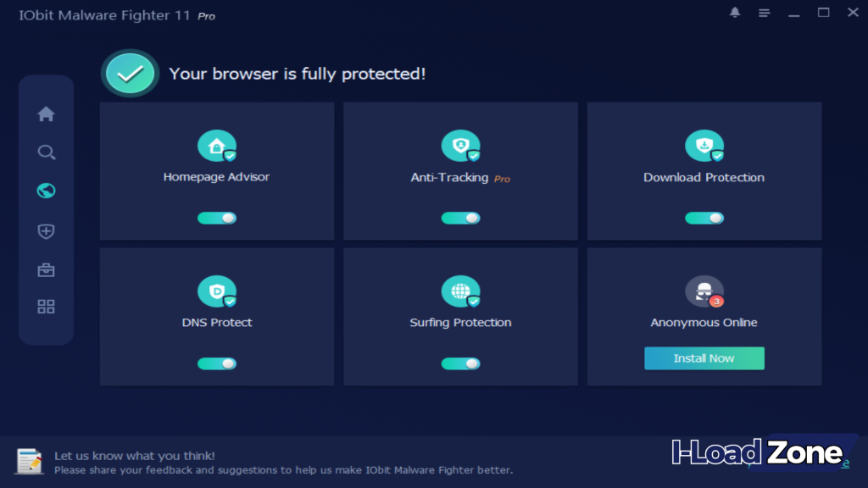Open the hamburger menu at top right
Image resolution: width=868 pixels, height=488 pixels.
tap(764, 13)
